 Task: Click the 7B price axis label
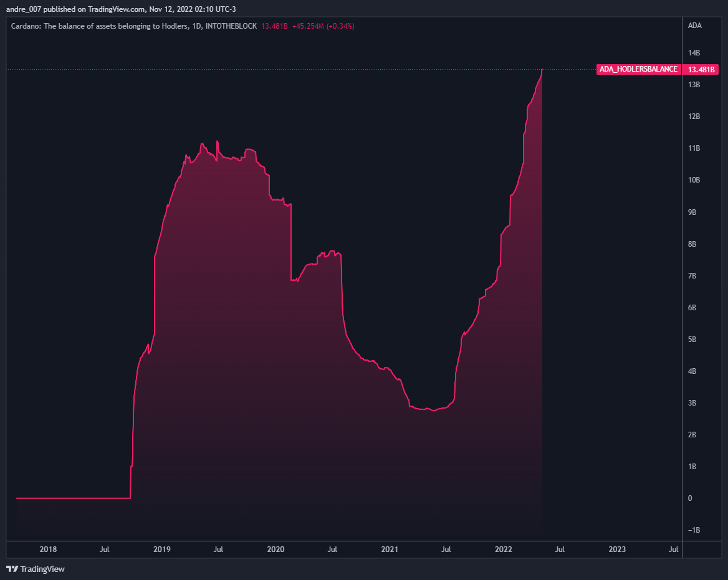pos(692,275)
